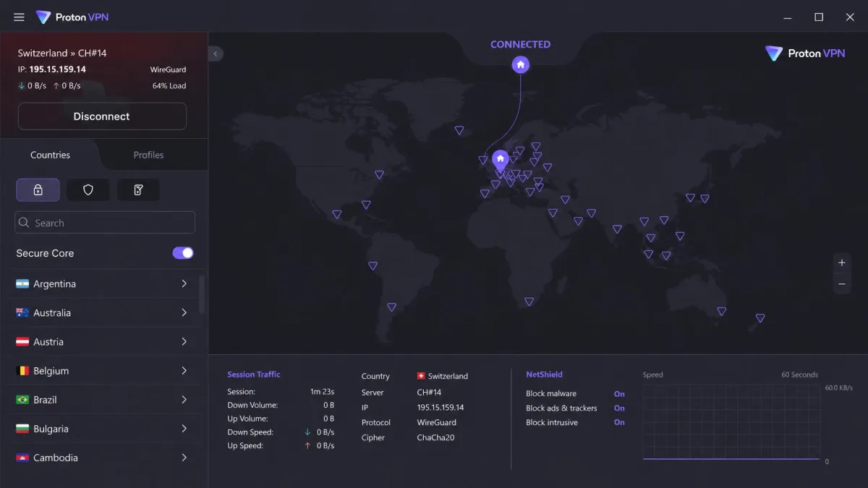Image resolution: width=868 pixels, height=488 pixels.
Task: Toggle Block ads & trackers On setting
Action: click(x=619, y=408)
